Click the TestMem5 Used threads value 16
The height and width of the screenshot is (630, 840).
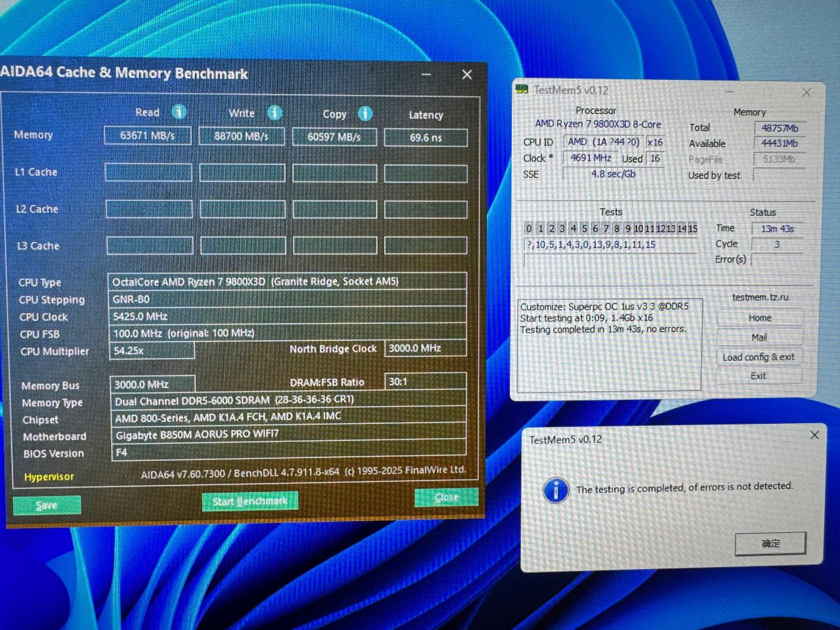coord(655,158)
